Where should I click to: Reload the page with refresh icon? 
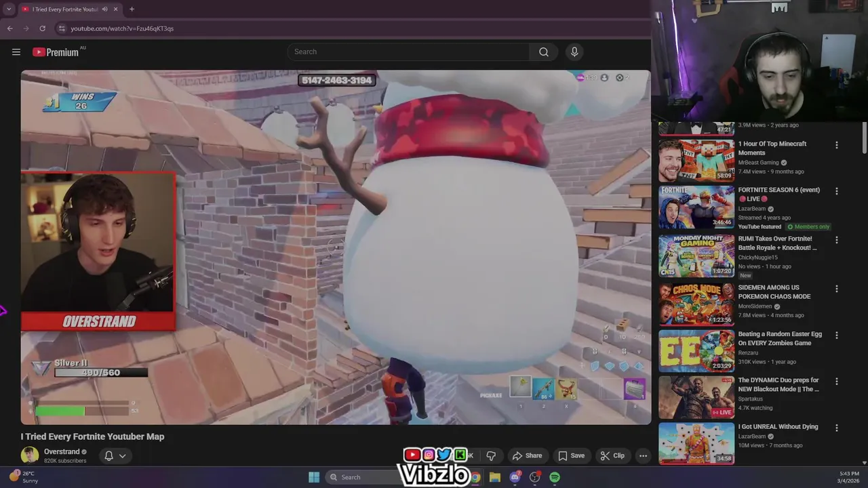pyautogui.click(x=42, y=28)
